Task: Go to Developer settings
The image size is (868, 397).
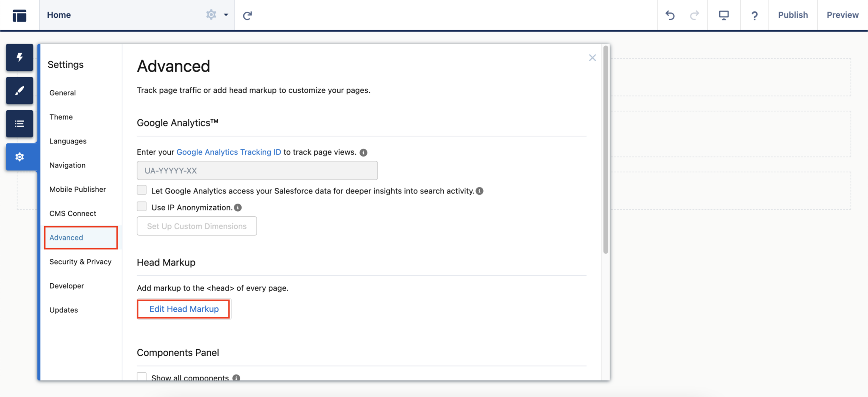Action: click(67, 286)
